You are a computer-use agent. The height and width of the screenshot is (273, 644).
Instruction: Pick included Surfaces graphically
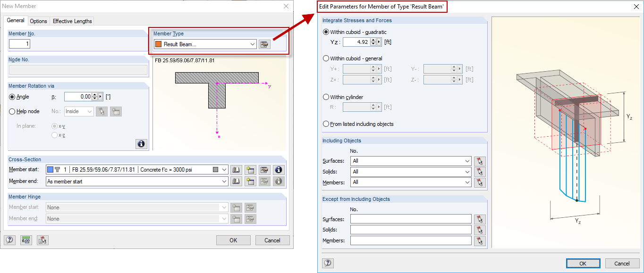480,161
